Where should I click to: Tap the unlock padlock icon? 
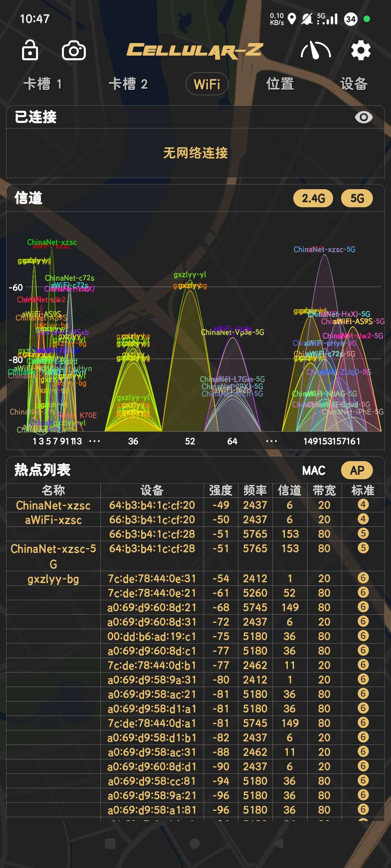click(30, 50)
